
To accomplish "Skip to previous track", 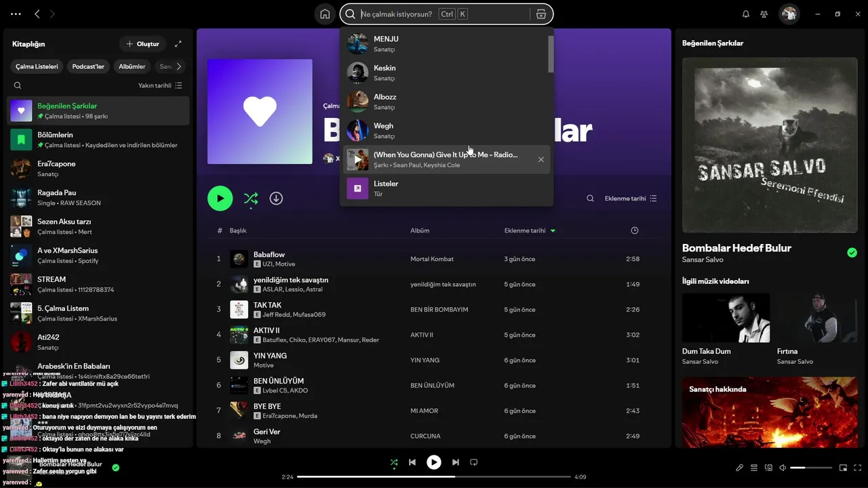I will 412,462.
